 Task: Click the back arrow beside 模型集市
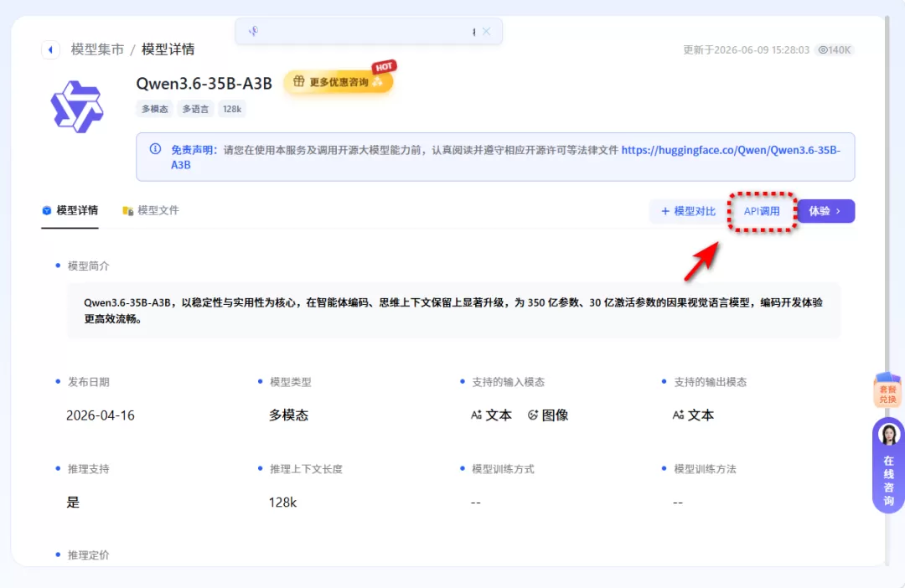(51, 49)
